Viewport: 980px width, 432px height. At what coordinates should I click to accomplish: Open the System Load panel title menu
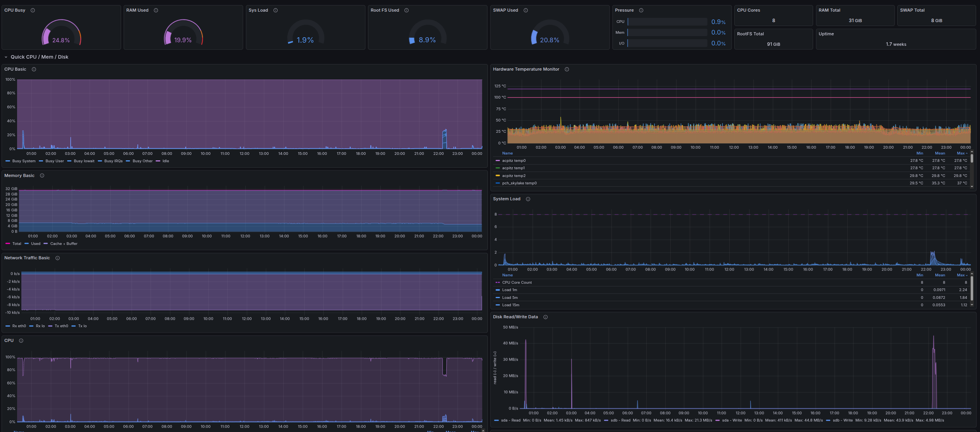506,199
